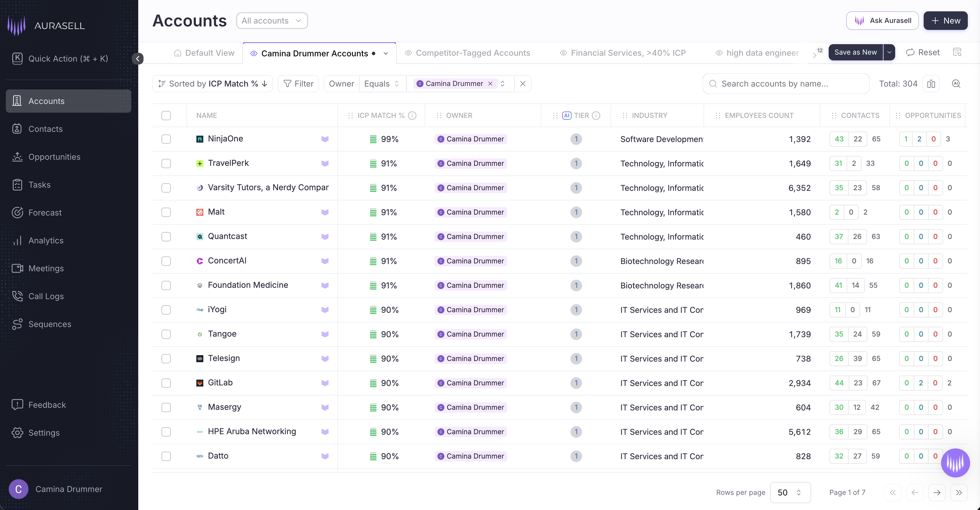Collapse the sidebar with the arrow
Image resolution: width=980 pixels, height=510 pixels.
point(138,59)
